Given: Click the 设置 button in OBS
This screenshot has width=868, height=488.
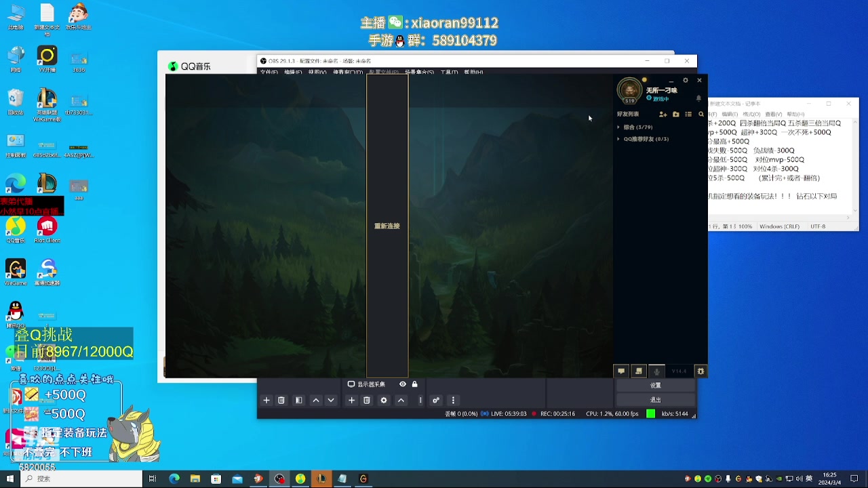Looking at the screenshot, I should pos(656,386).
